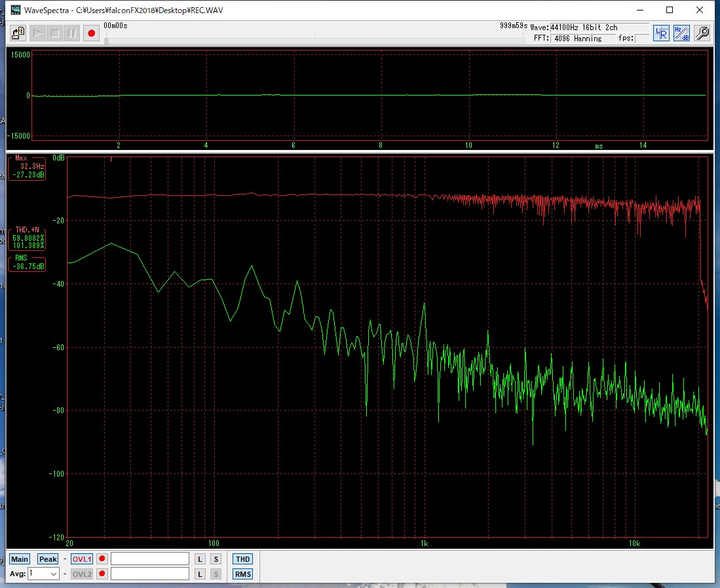Viewport: 720px width, 588px height.
Task: Start recording with the red record button
Action: pyautogui.click(x=91, y=33)
